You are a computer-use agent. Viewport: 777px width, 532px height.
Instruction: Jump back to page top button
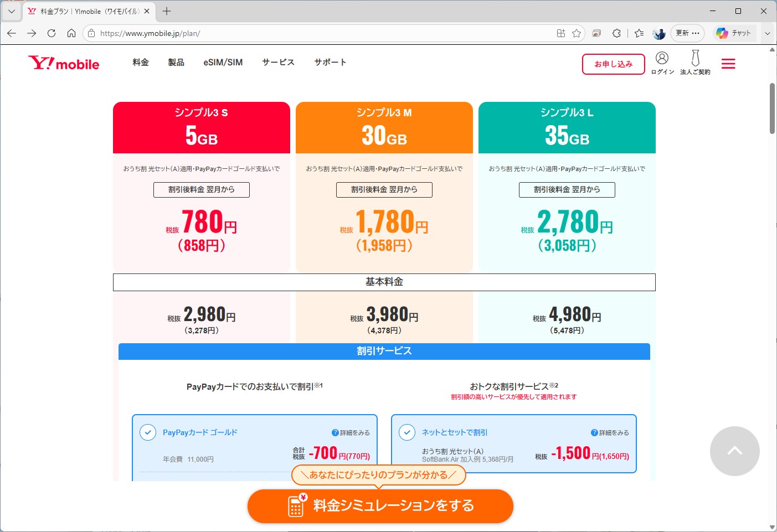pyautogui.click(x=735, y=451)
